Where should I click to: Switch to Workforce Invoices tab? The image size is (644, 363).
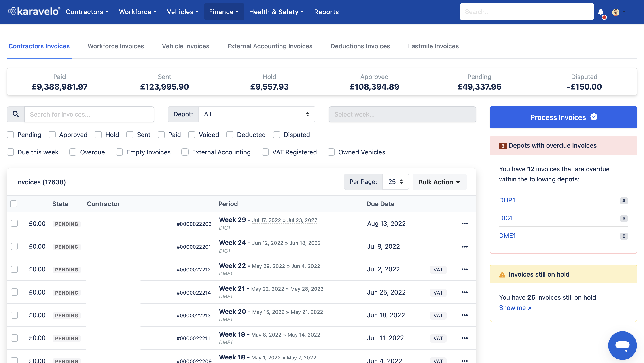point(116,46)
